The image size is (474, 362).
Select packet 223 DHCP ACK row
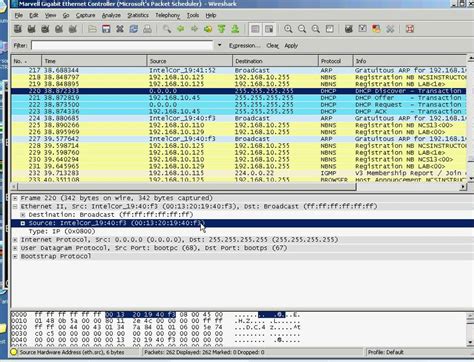click(x=238, y=111)
